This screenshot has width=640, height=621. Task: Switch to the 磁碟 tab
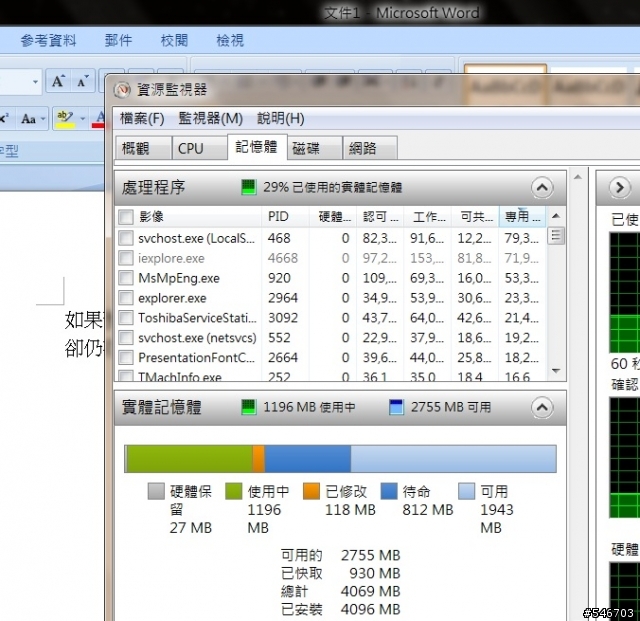point(314,148)
